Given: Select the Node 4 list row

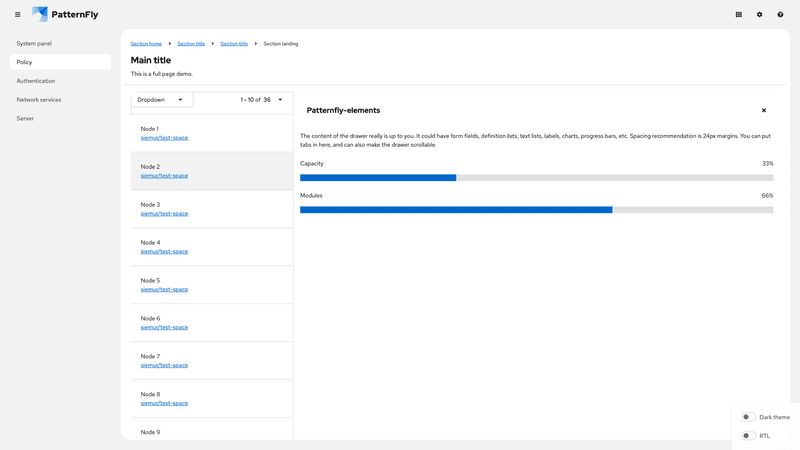Looking at the screenshot, I should [212, 247].
